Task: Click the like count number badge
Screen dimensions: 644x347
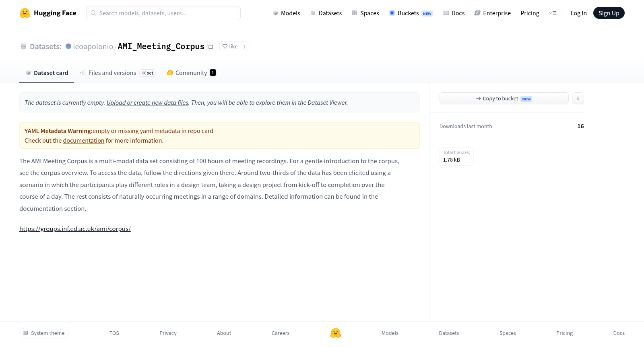Action: point(244,46)
